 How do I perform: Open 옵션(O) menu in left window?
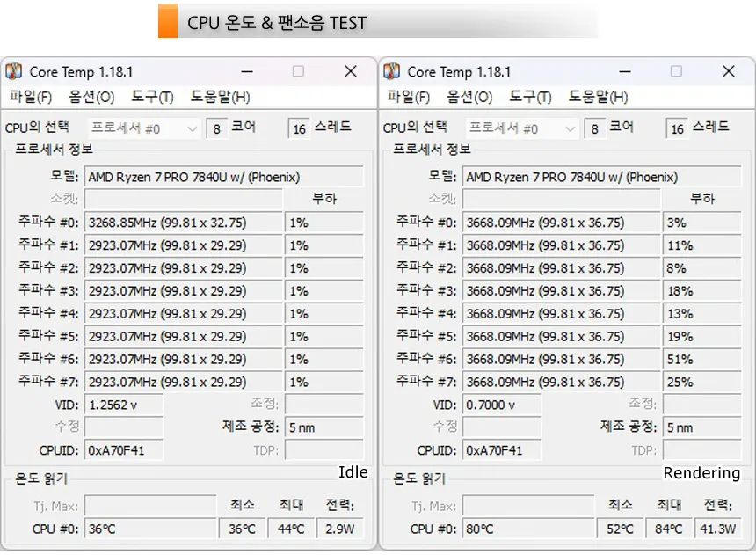[91, 97]
